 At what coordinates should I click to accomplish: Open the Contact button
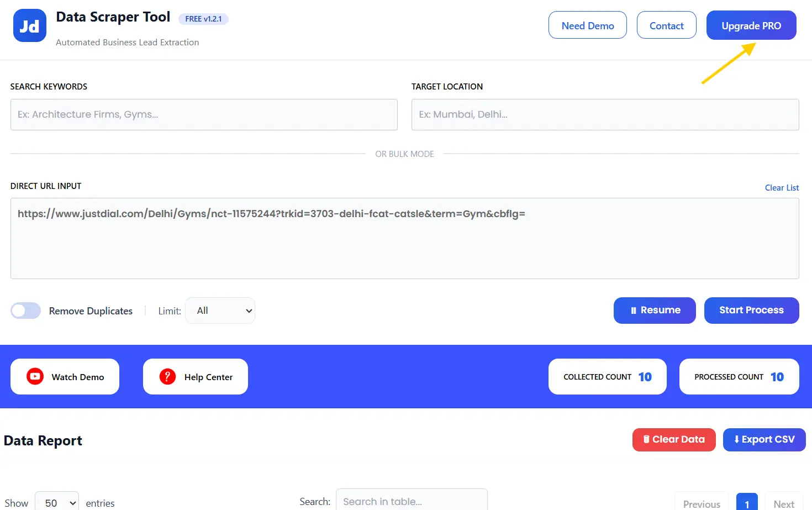pyautogui.click(x=666, y=25)
